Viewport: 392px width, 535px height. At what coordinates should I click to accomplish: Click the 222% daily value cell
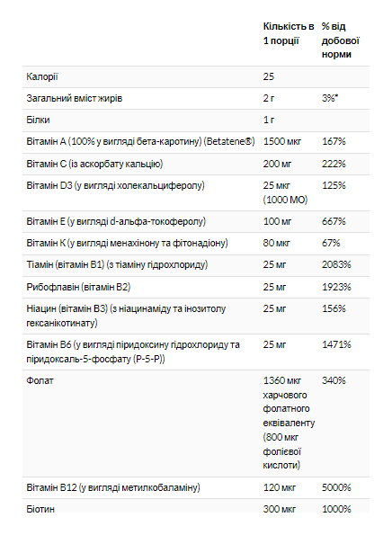[334, 164]
